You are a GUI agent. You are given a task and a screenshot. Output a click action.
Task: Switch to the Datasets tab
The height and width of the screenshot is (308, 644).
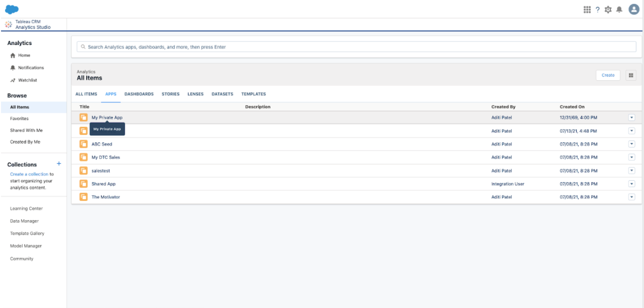click(222, 94)
